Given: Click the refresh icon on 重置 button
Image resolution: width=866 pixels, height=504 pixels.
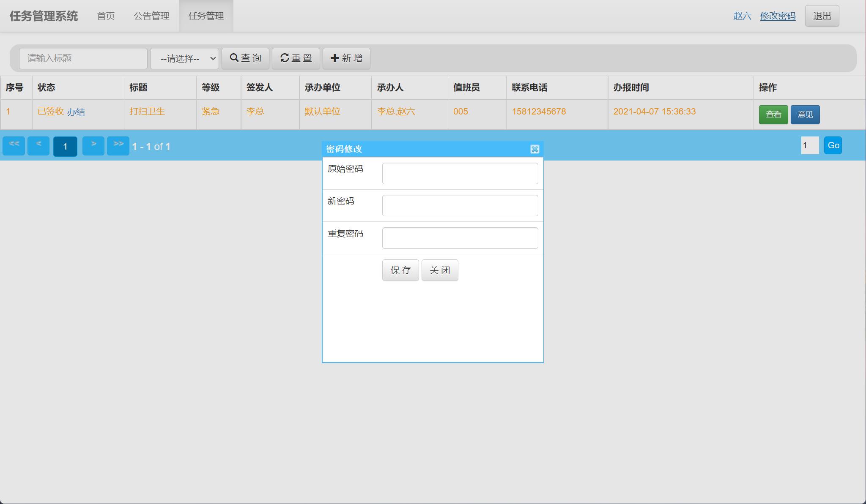Looking at the screenshot, I should point(285,58).
